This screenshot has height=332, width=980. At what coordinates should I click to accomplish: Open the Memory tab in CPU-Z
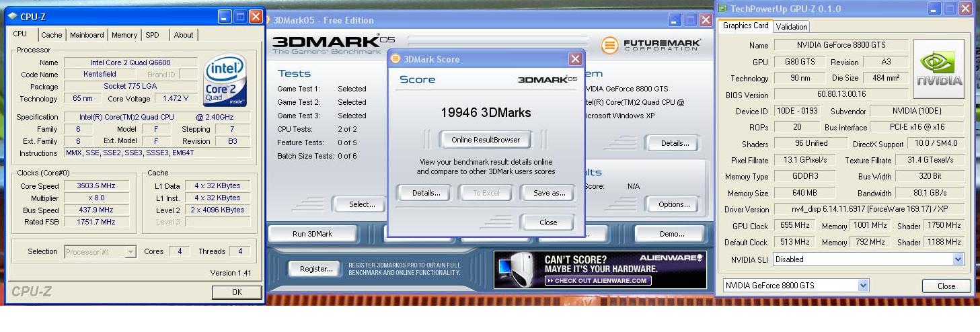pyautogui.click(x=124, y=35)
